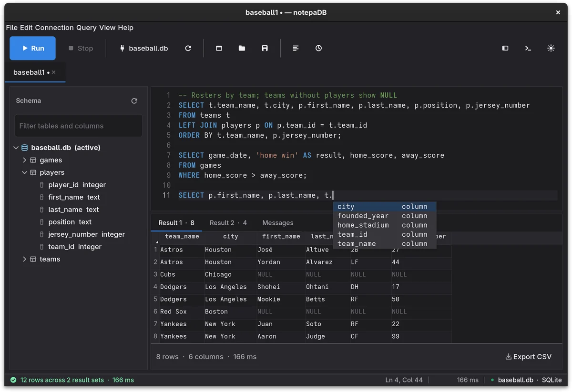Close the baseball1 tab

54,72
